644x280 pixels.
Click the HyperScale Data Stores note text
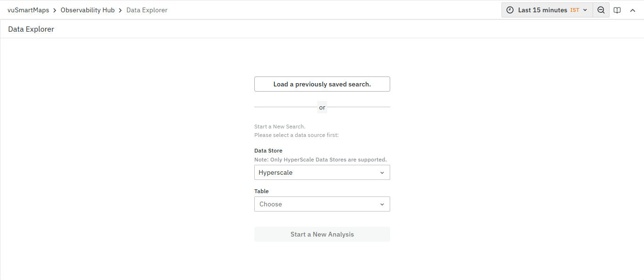pos(320,160)
